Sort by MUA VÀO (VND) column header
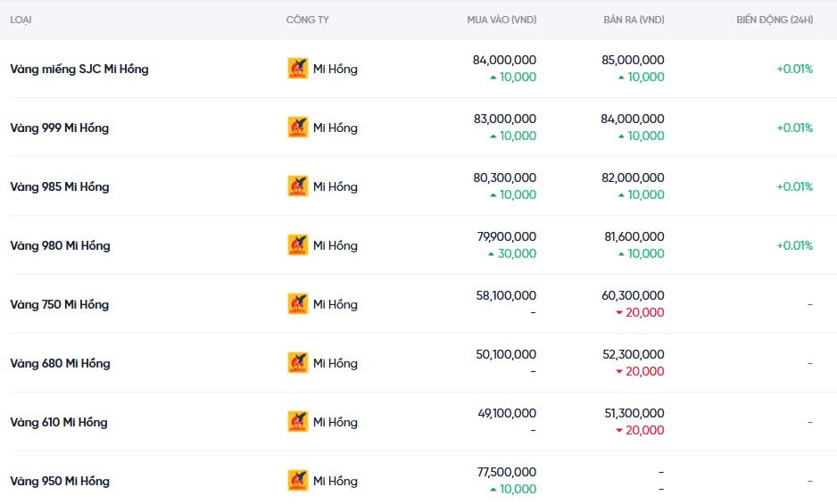 point(501,20)
